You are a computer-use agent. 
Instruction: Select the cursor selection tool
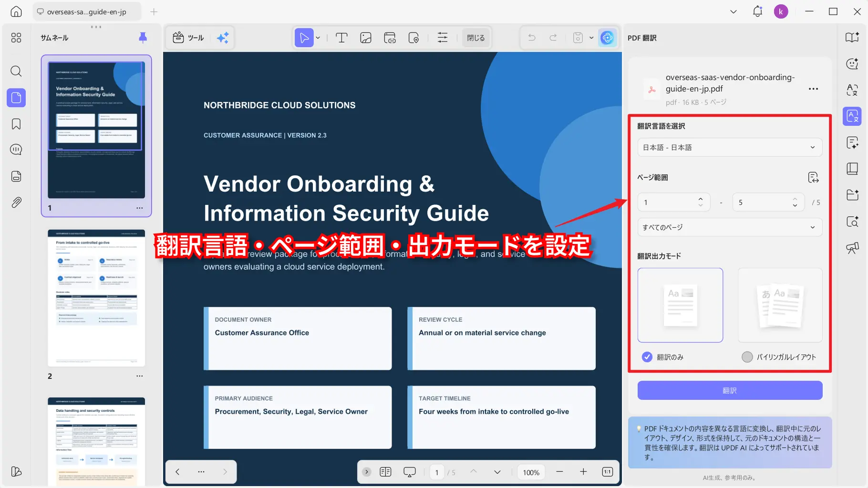(304, 38)
